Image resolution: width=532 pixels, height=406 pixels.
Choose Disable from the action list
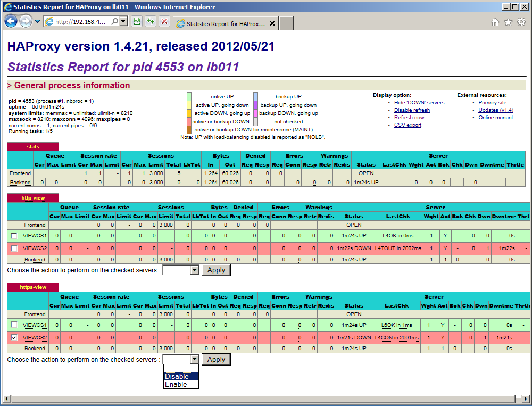tap(181, 376)
